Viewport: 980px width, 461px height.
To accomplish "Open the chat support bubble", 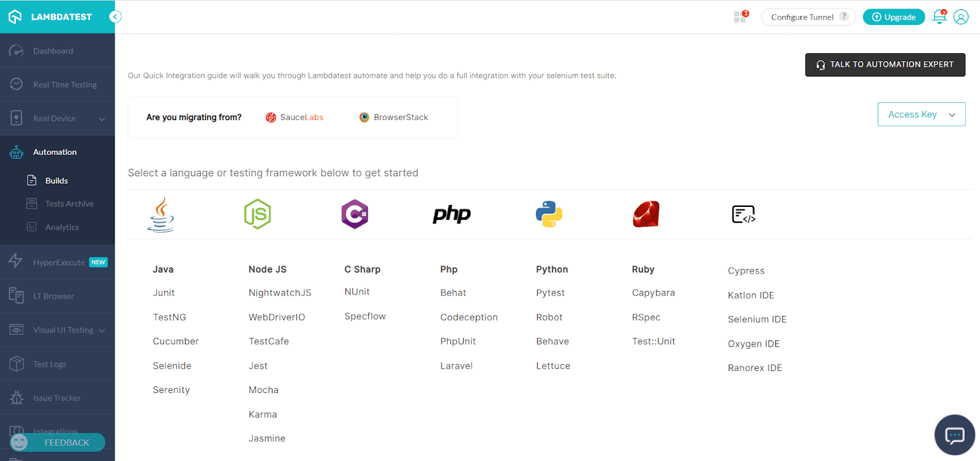I will click(x=954, y=435).
